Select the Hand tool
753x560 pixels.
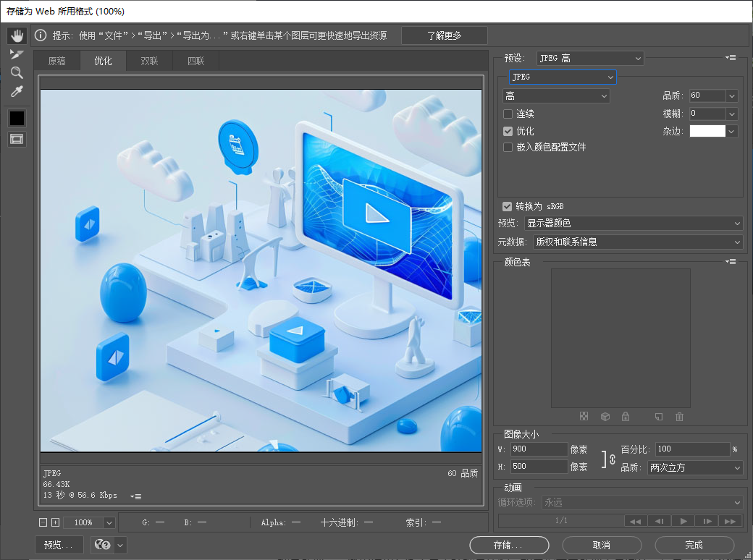[x=17, y=35]
